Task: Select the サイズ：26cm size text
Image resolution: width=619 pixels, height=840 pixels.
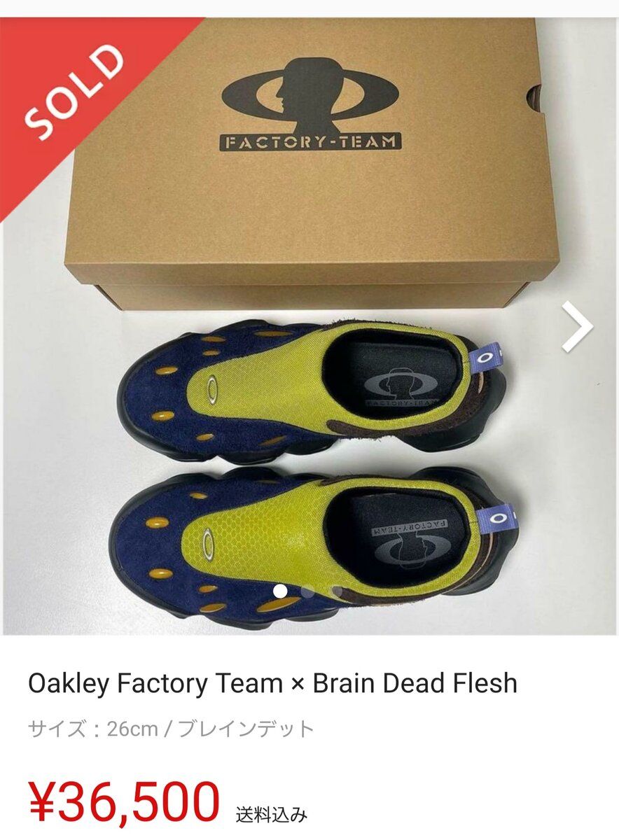Action: click(93, 729)
